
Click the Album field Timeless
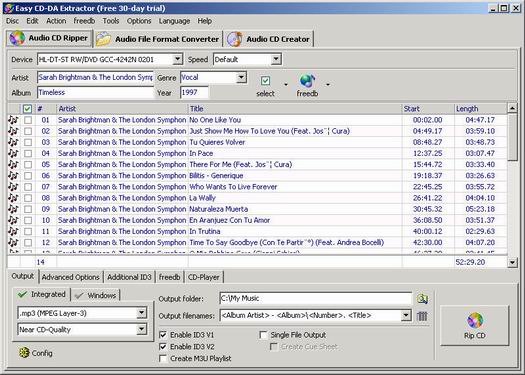[x=95, y=93]
